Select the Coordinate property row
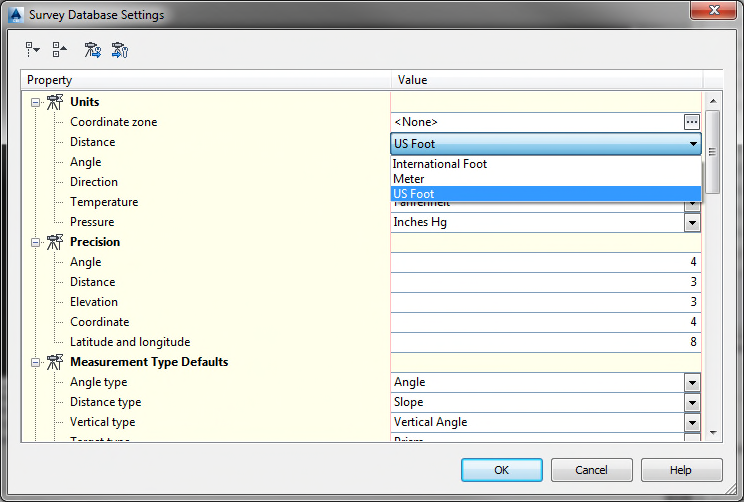 point(100,322)
